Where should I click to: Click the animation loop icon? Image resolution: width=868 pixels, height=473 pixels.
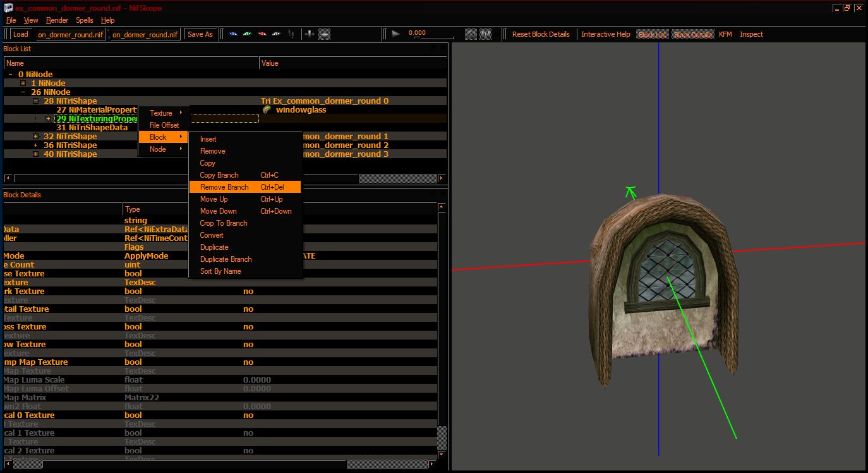471,34
